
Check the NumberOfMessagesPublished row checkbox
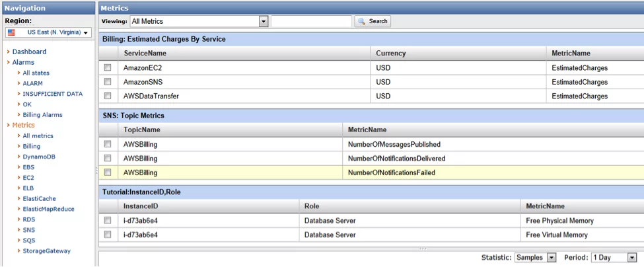point(108,144)
